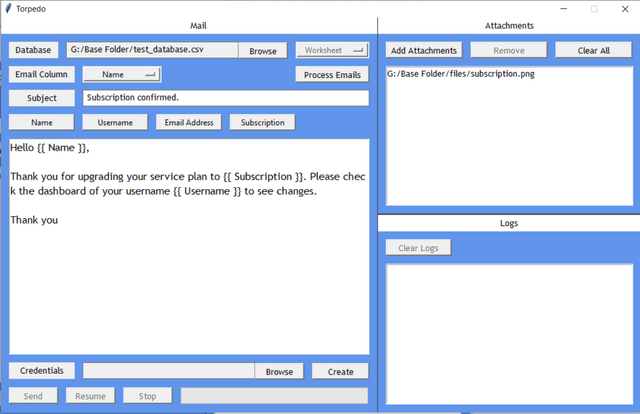Click the Torpedo feather icon in title bar
This screenshot has width=640, height=414.
(x=8, y=9)
